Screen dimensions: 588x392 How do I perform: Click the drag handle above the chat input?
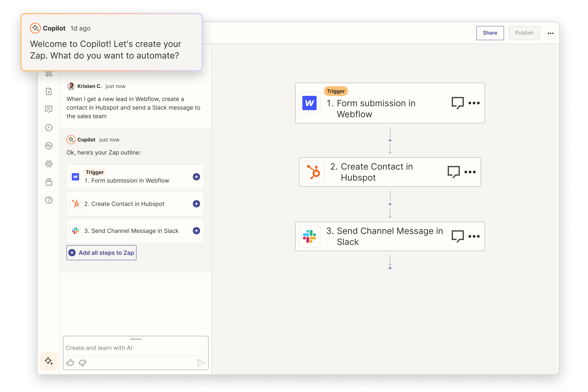tap(136, 339)
